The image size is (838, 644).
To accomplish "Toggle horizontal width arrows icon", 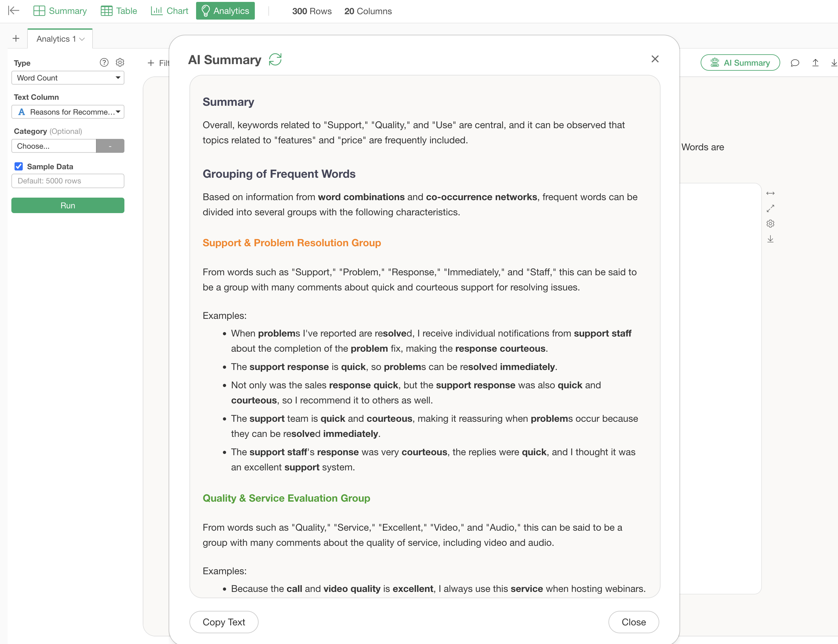I will point(770,193).
